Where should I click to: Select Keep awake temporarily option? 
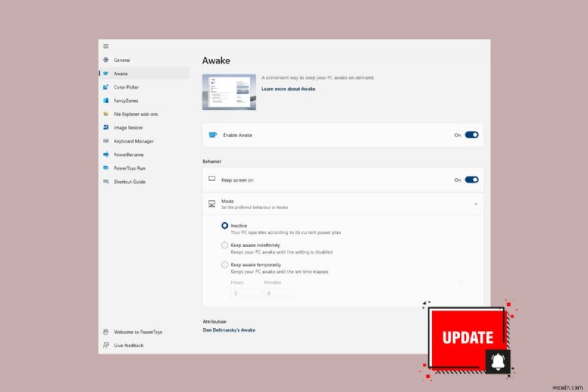coord(225,265)
